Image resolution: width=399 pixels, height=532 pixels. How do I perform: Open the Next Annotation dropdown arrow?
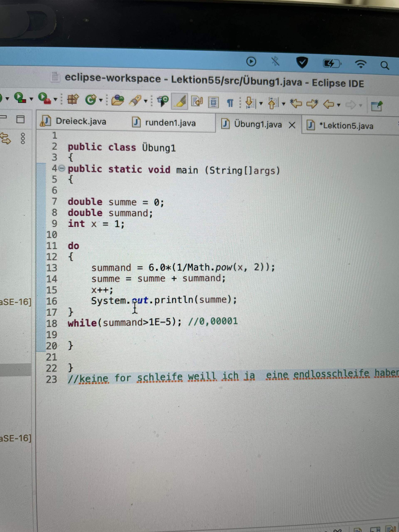pyautogui.click(x=261, y=104)
